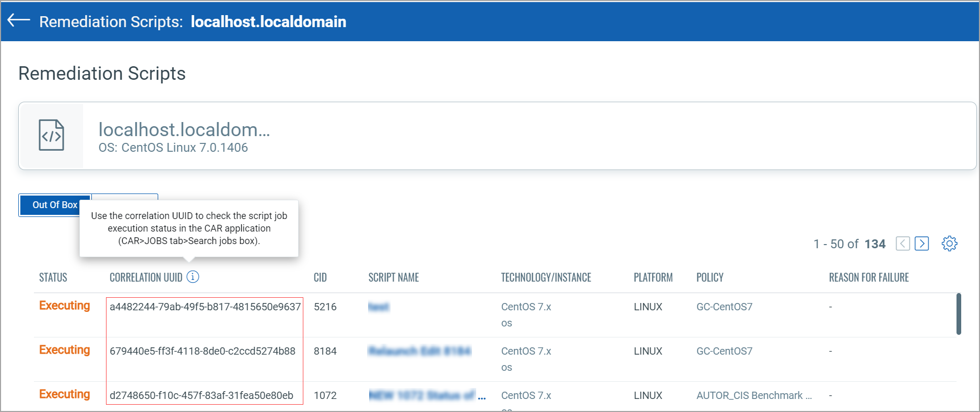Click the GC-CentOS7 policy in first row
Viewport: 980px width, 412px height.
click(x=724, y=307)
